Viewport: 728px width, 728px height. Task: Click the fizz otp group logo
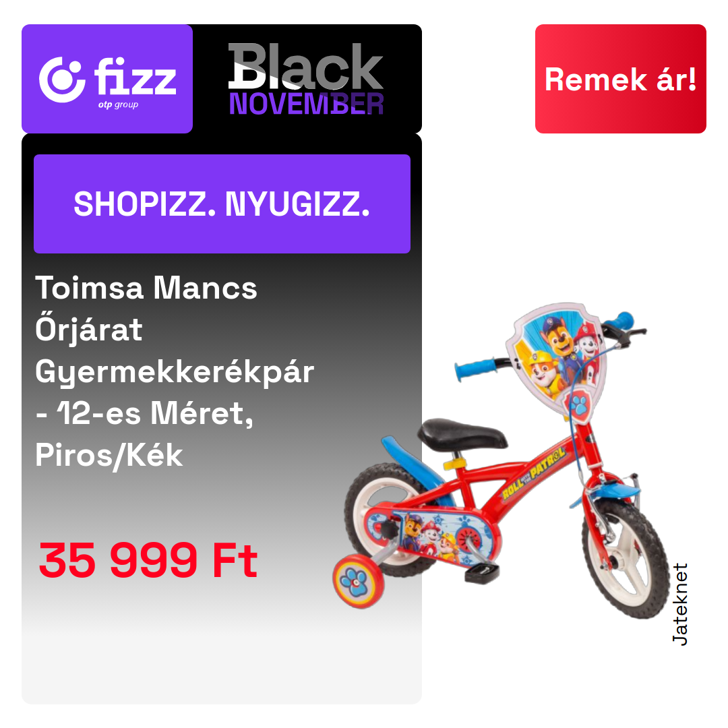tap(107, 79)
